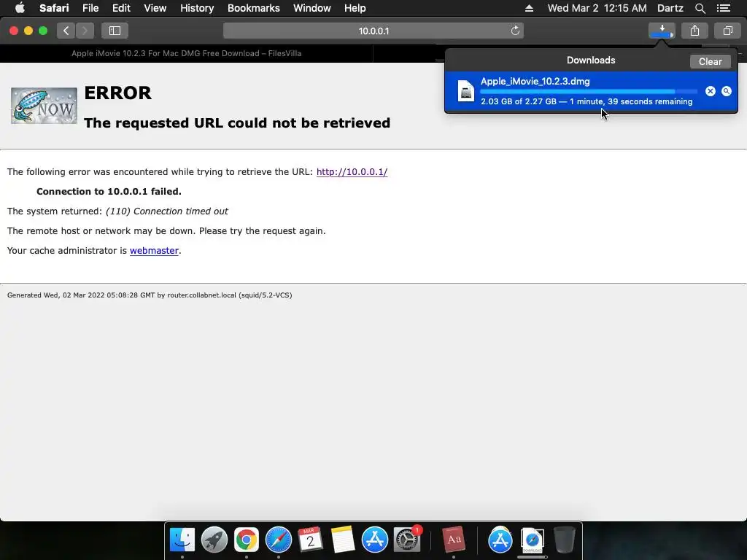
Task: Open the App Store icon beside Notes
Action: click(374, 540)
